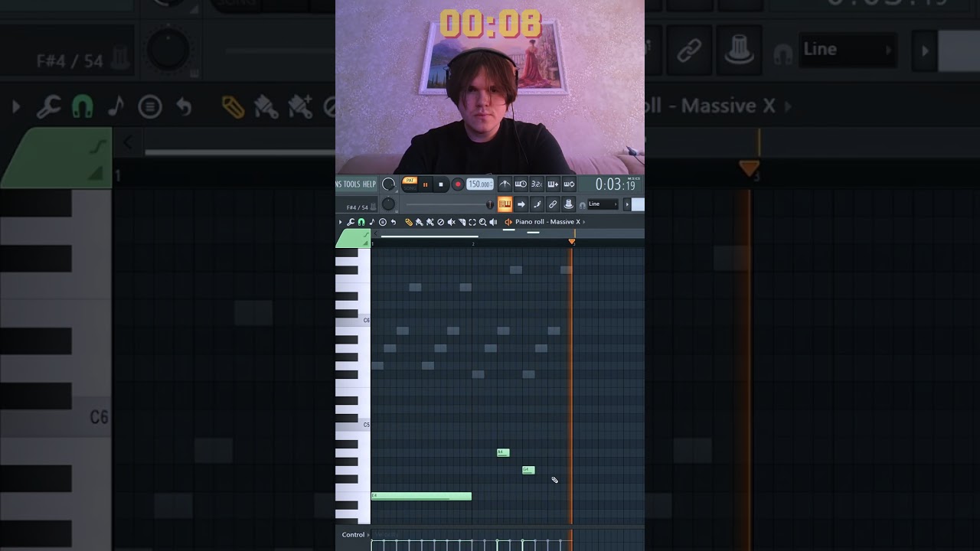Viewport: 980px width, 551px height.
Task: Toggle blend recording (overdub) mode
Action: (553, 184)
